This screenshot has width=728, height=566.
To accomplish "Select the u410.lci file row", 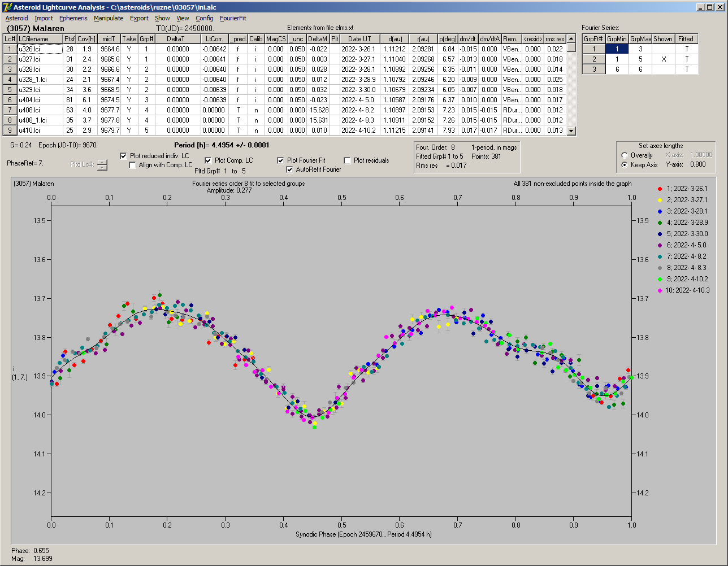I will [40, 130].
